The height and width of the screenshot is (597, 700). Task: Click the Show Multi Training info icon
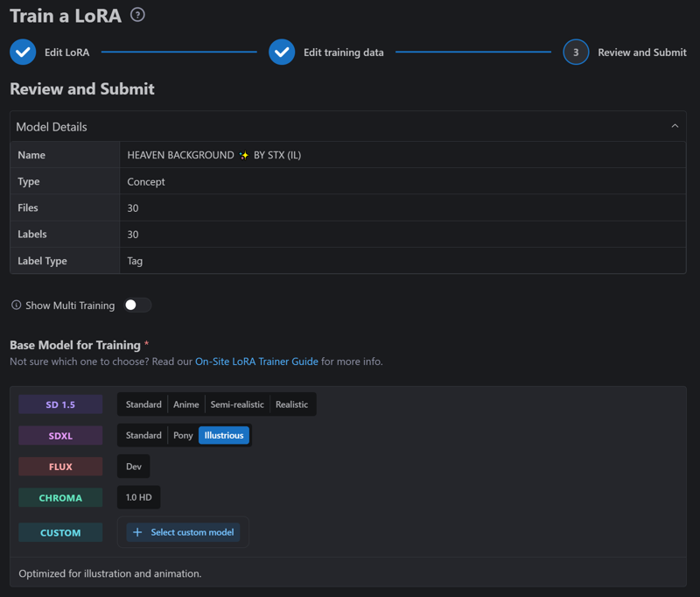point(16,306)
